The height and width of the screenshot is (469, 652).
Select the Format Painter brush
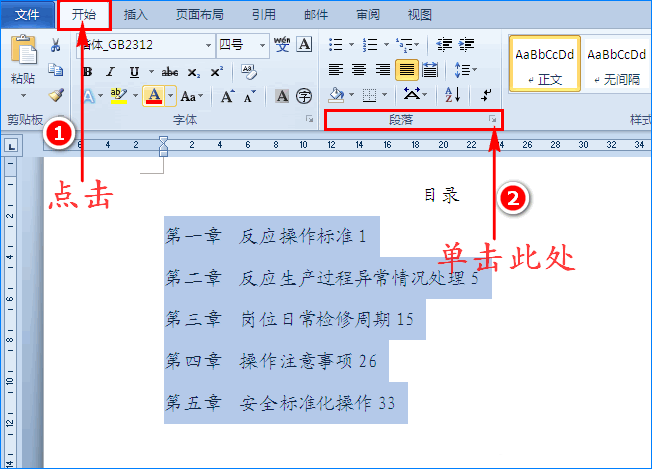click(56, 95)
